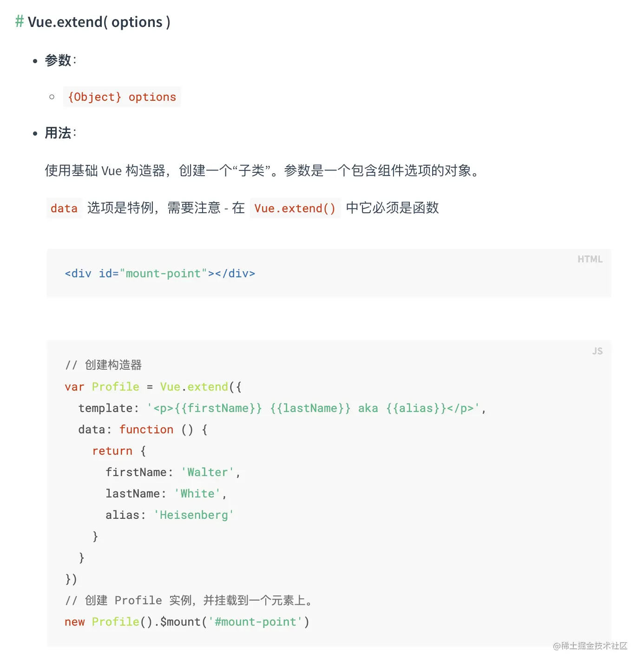This screenshot has height=667, width=644.
Task: Click the Vue.extend( options ) heading text
Action: (x=99, y=22)
